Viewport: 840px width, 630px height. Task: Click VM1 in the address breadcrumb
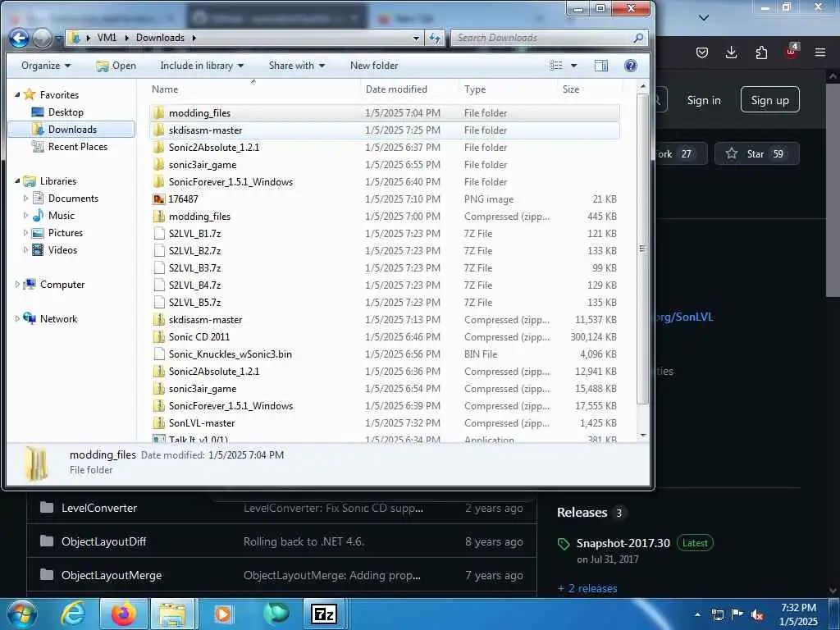point(107,38)
